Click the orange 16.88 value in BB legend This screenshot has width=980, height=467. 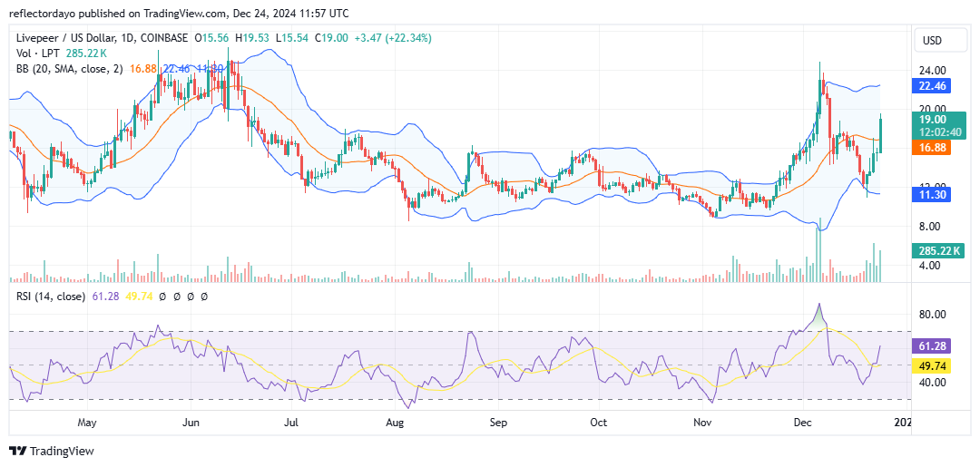tap(142, 69)
